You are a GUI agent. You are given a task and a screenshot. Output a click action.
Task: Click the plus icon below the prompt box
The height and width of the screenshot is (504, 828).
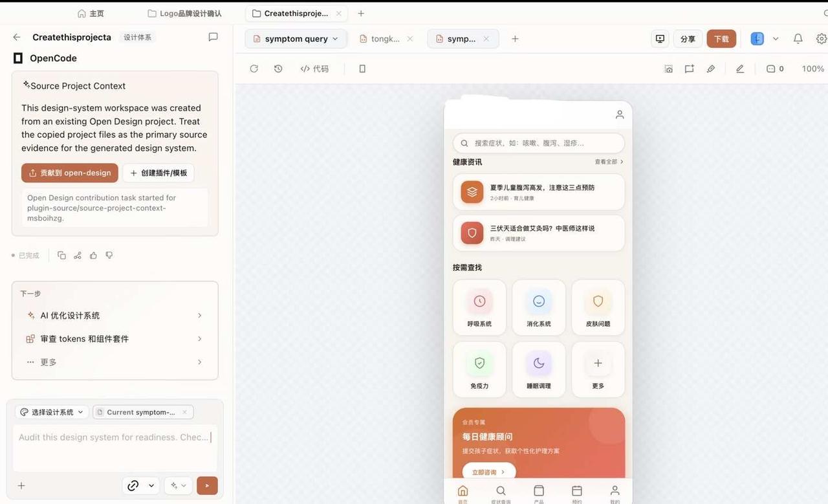click(x=21, y=485)
